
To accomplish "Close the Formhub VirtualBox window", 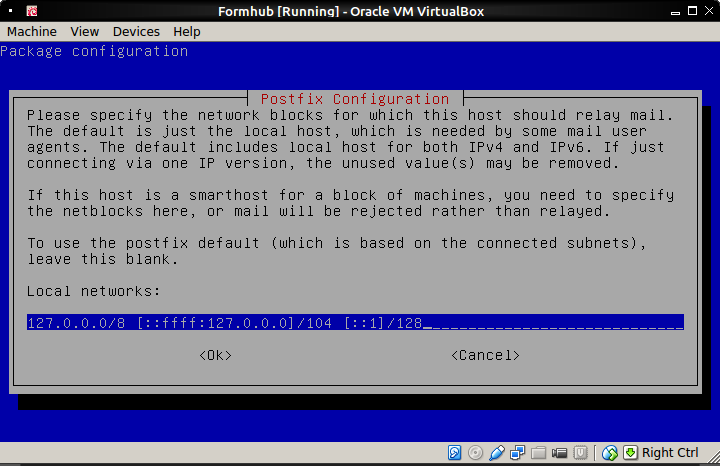I will [x=709, y=11].
